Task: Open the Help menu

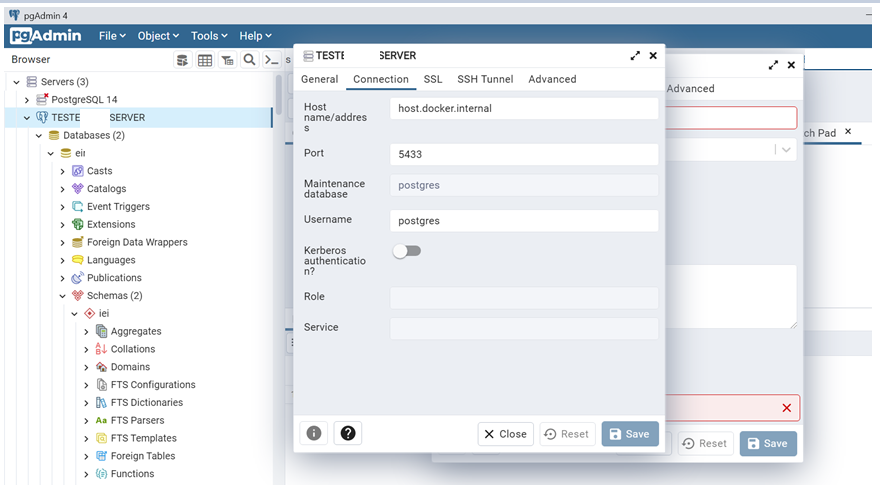Action: [255, 36]
